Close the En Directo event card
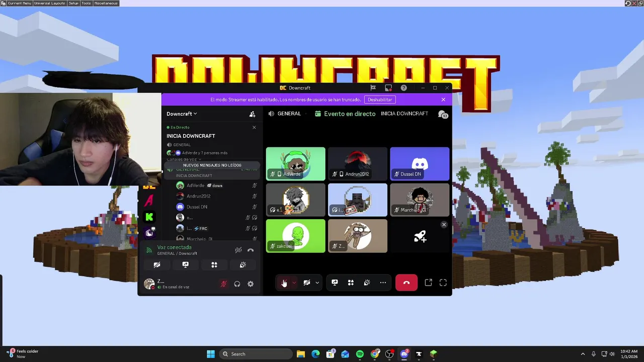This screenshot has height=362, width=644. [254, 127]
